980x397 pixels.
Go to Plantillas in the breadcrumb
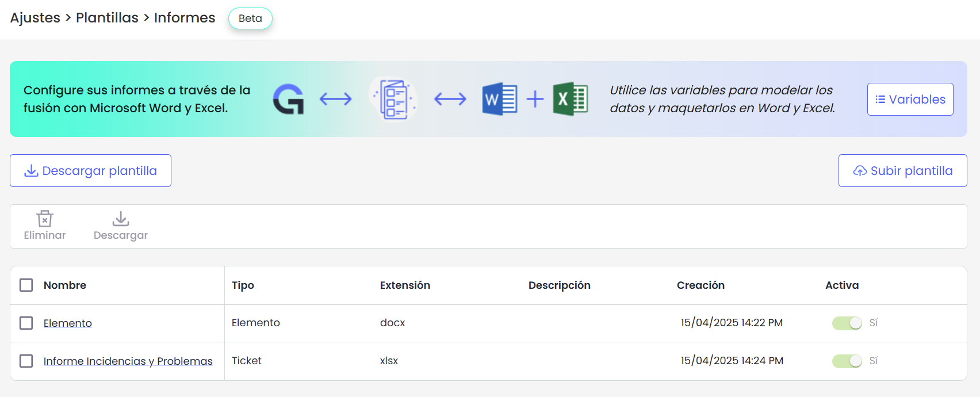pyautogui.click(x=107, y=18)
